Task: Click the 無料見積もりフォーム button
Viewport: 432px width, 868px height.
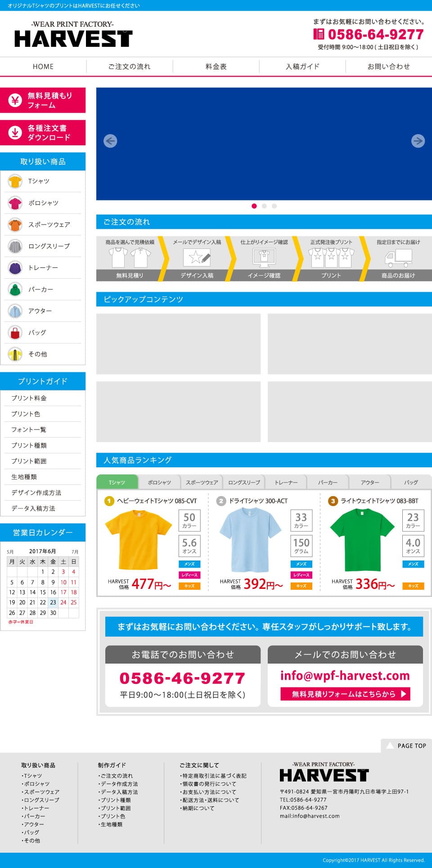Action: (x=43, y=100)
